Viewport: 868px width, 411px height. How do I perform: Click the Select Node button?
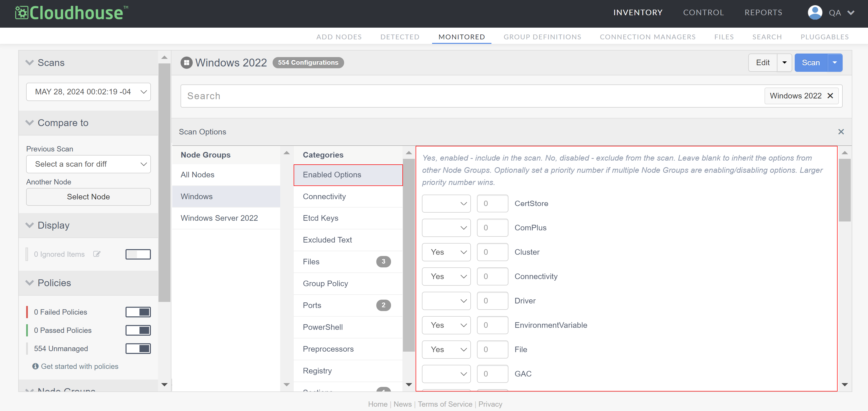point(88,197)
